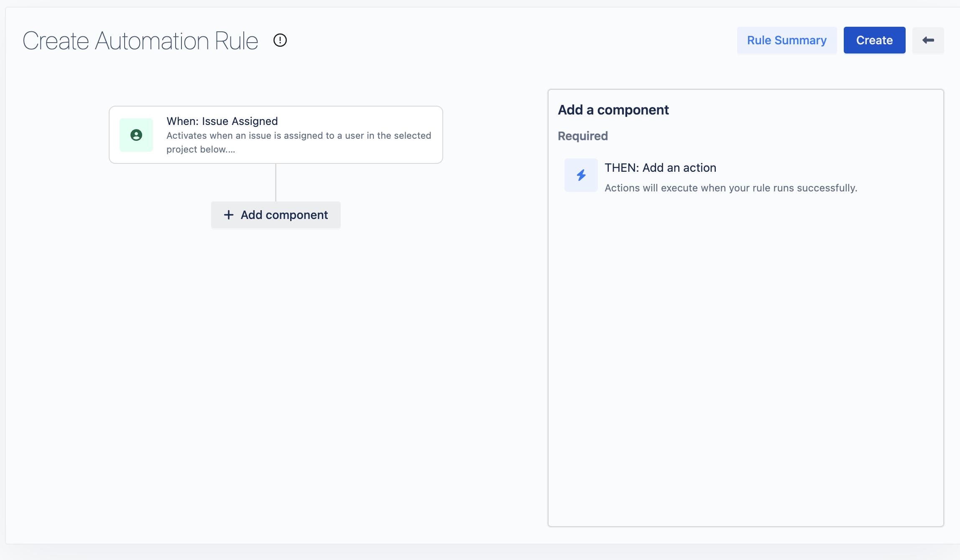Click the 'Add a component' panel heading
Image resolution: width=960 pixels, height=560 pixels.
[x=613, y=110]
